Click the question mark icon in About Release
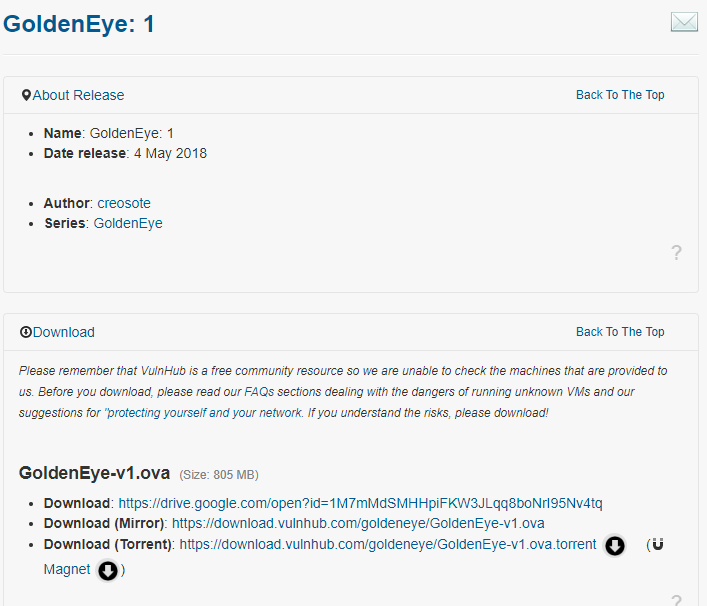Screen dimensions: 707x606 coord(676,253)
